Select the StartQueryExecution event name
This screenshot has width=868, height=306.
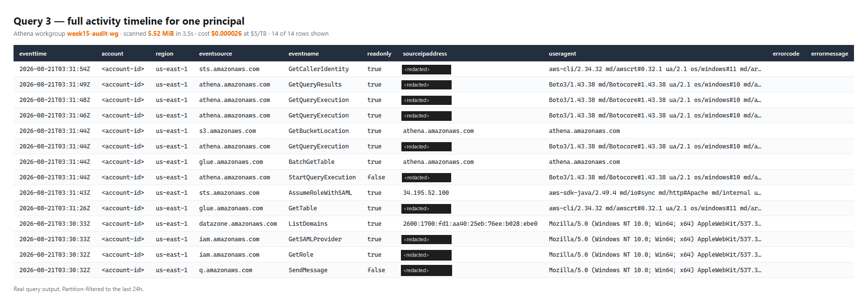coord(322,177)
